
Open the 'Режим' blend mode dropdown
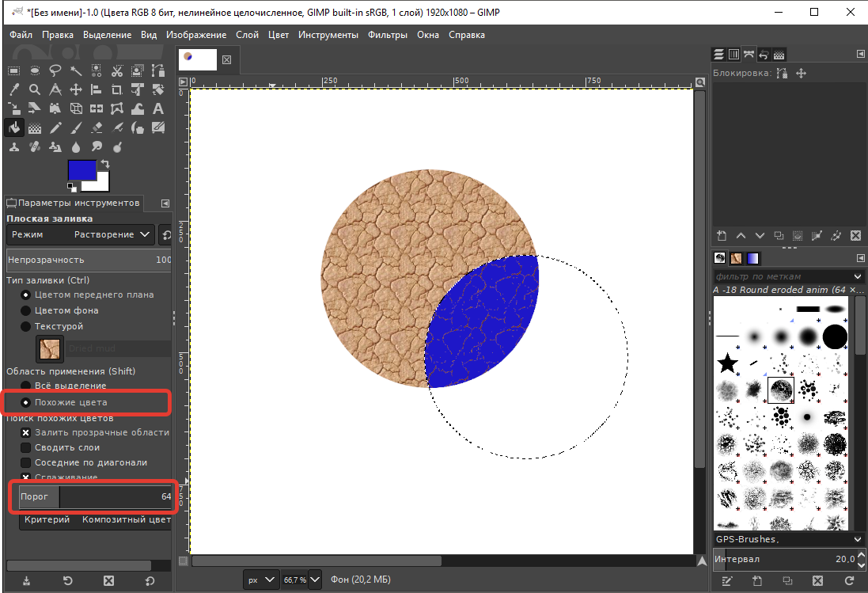(x=81, y=234)
